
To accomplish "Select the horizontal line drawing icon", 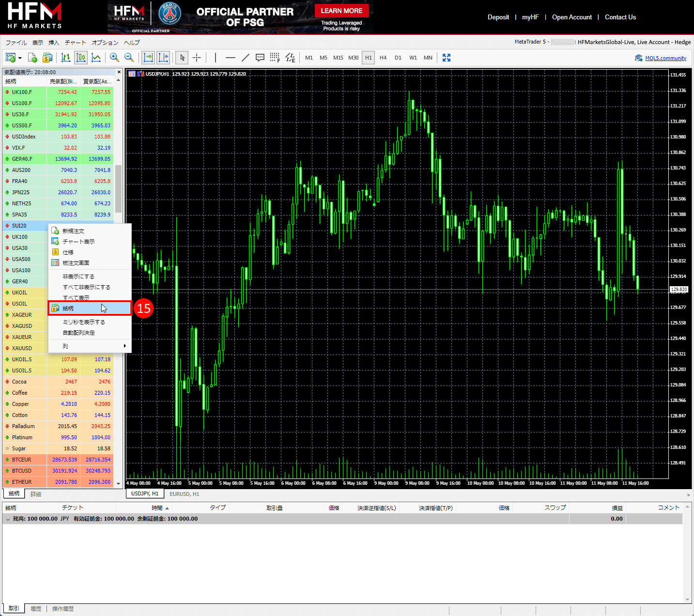I will (231, 58).
